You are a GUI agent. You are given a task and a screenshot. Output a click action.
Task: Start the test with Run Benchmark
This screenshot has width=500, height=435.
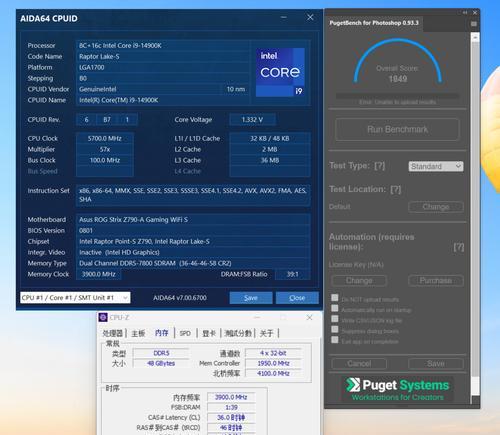coord(397,129)
